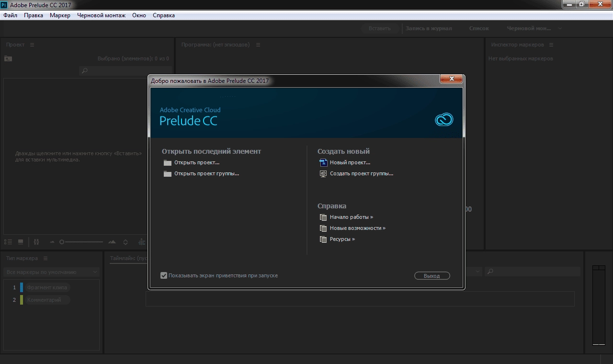Image resolution: width=613 pixels, height=364 pixels.
Task: Open the Черновой монтаж menu
Action: click(101, 15)
